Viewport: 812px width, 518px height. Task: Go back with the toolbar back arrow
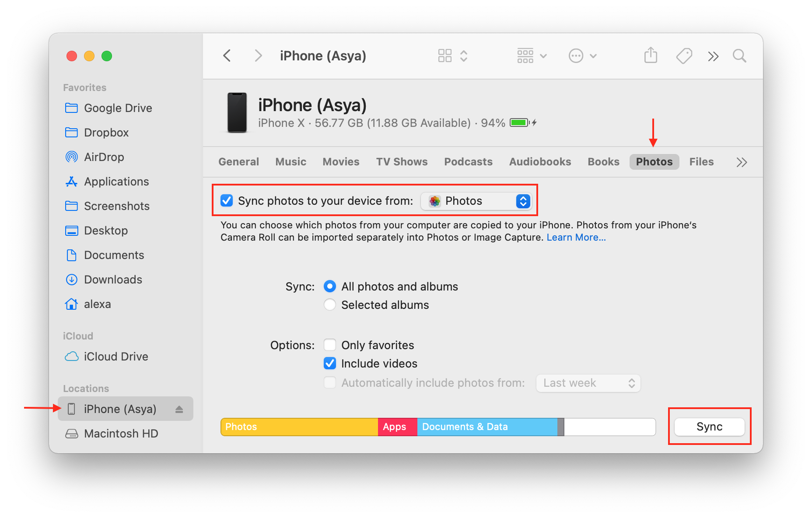click(x=227, y=56)
